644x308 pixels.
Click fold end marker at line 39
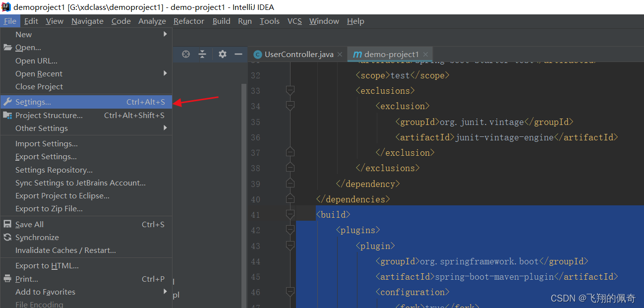[290, 183]
